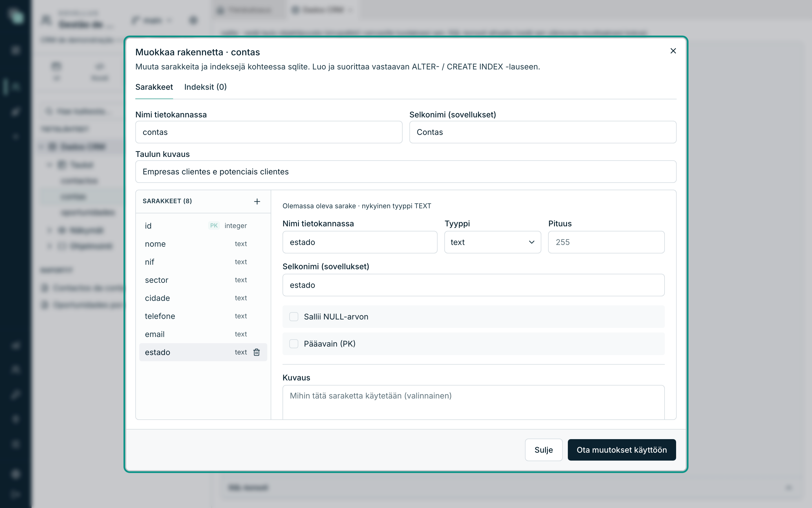Open the Tyyppi dropdown showing text
812x508 pixels.
tap(492, 242)
